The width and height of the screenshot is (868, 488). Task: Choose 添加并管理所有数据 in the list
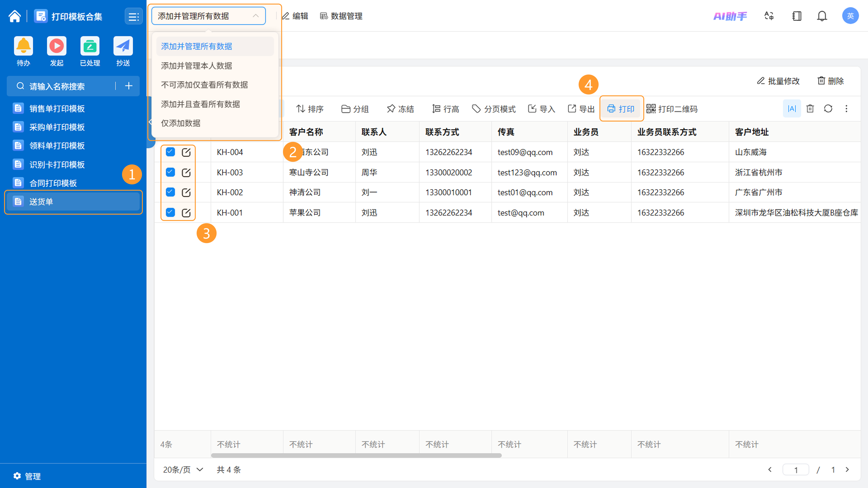pos(215,46)
